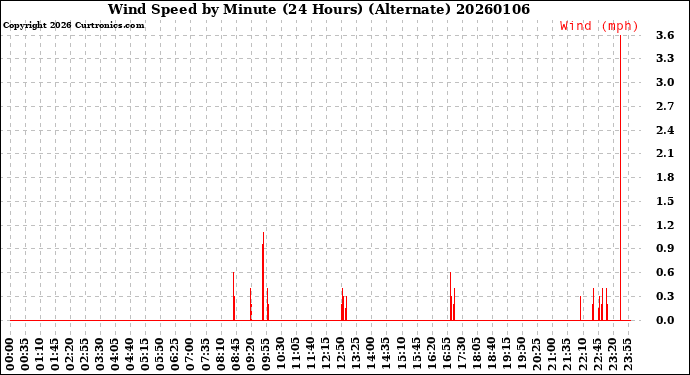690x375 pixels.
Task: Click the 05:50 time axis label
Action: 160,355
